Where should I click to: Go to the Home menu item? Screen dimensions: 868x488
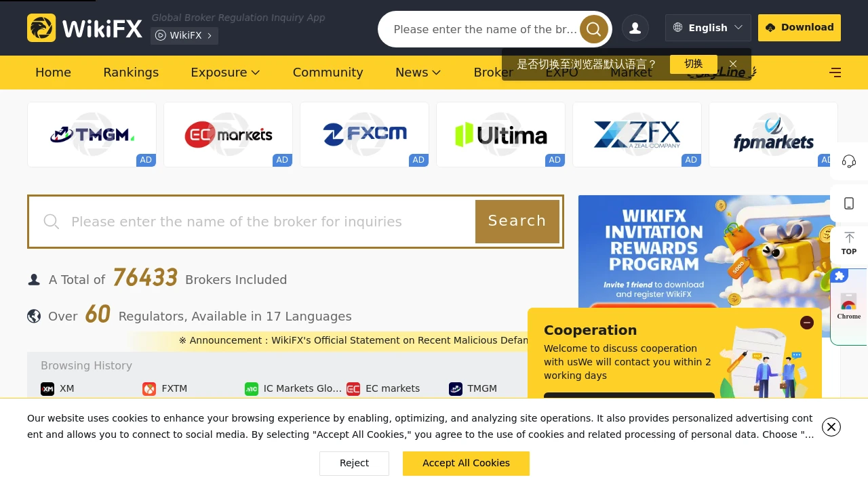click(53, 73)
